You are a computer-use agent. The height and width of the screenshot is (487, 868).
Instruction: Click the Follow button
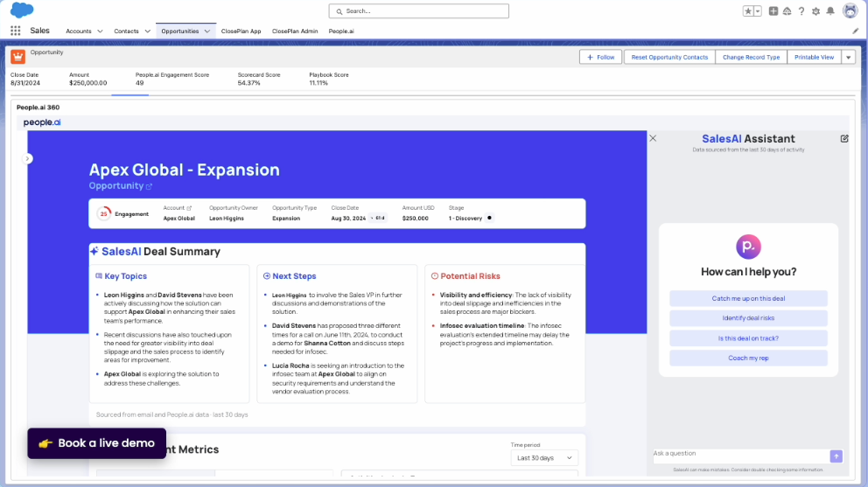coord(600,57)
